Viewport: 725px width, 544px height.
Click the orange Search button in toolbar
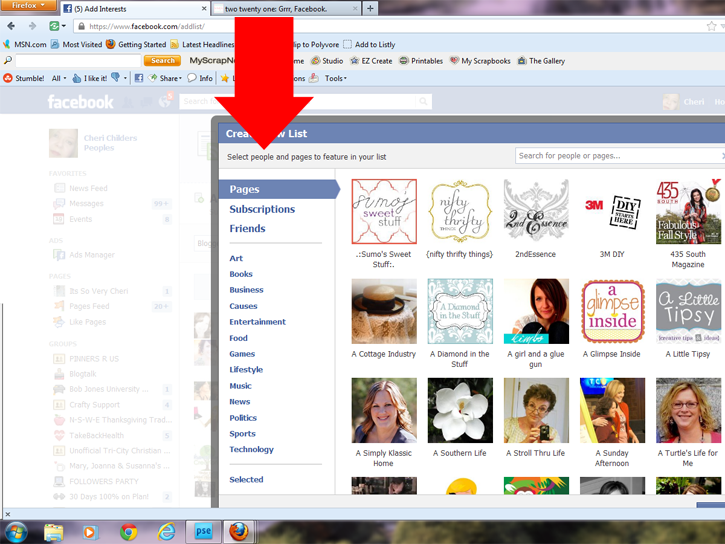tap(163, 61)
